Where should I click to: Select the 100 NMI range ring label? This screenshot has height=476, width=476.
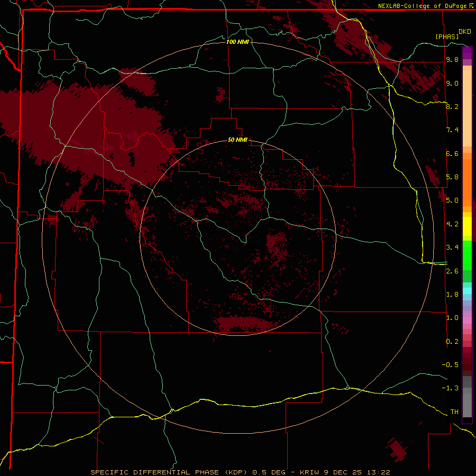click(237, 42)
